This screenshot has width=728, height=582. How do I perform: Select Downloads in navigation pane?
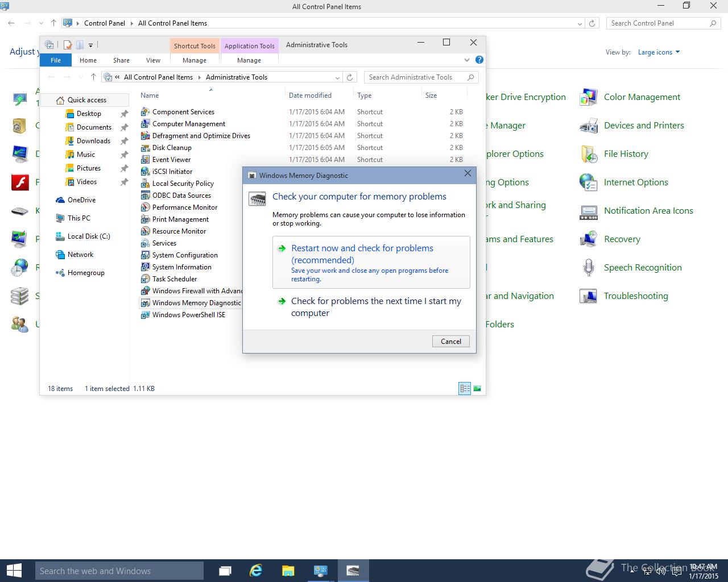coord(93,141)
